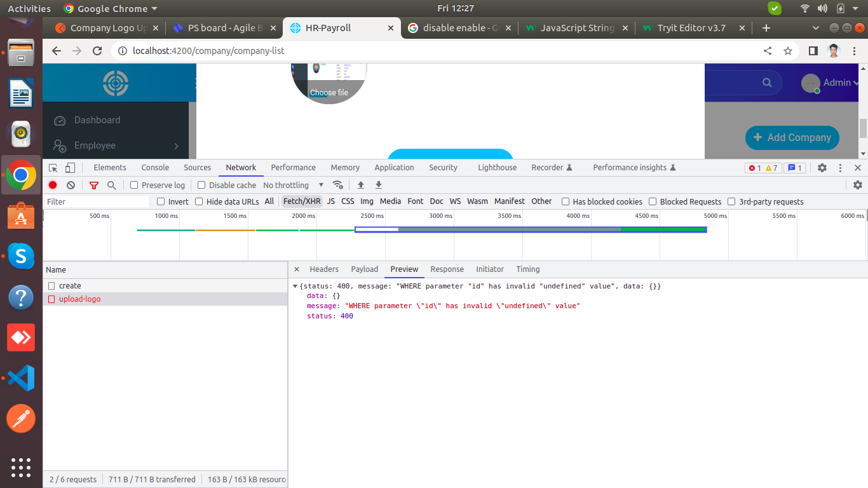Open DevTools settings gear

pyautogui.click(x=822, y=168)
